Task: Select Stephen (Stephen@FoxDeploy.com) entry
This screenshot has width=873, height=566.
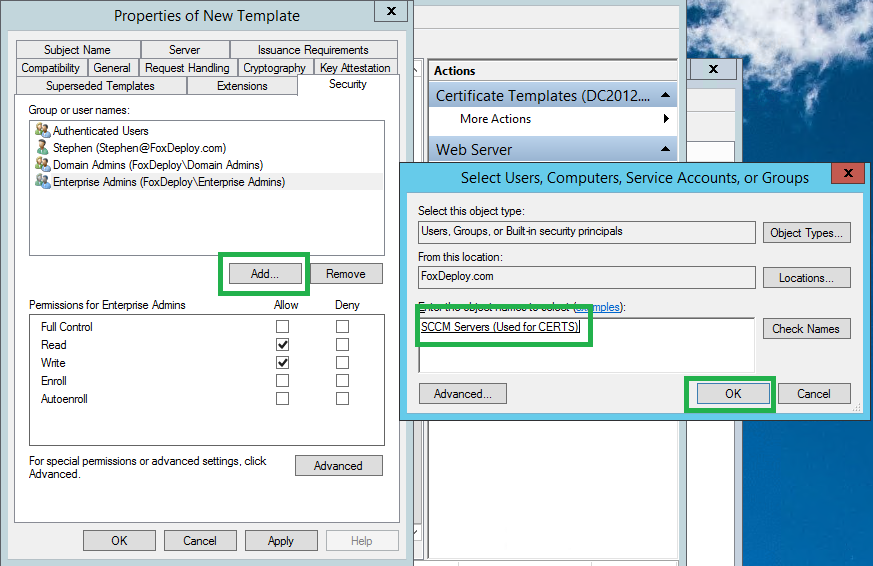Action: [x=207, y=147]
